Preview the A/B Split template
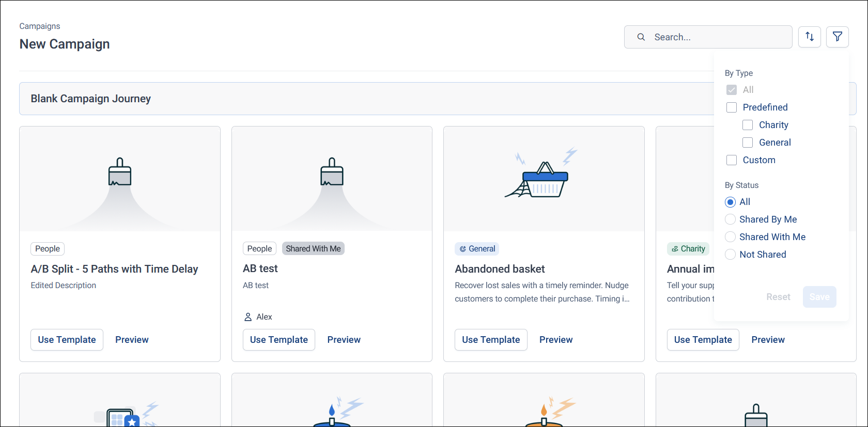This screenshot has width=868, height=427. [x=132, y=340]
